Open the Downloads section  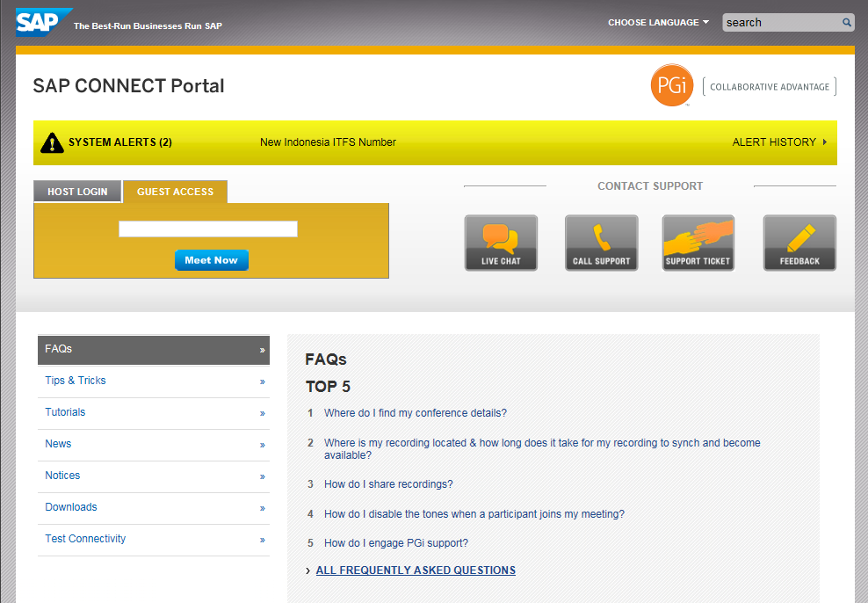click(x=154, y=507)
